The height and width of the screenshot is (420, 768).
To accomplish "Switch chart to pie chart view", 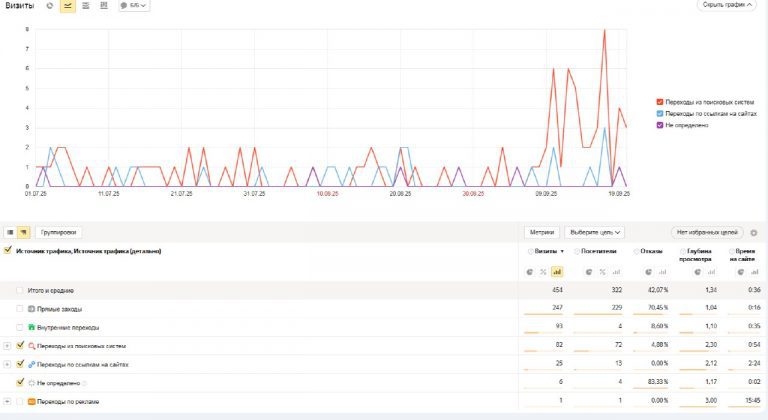I will click(50, 6).
